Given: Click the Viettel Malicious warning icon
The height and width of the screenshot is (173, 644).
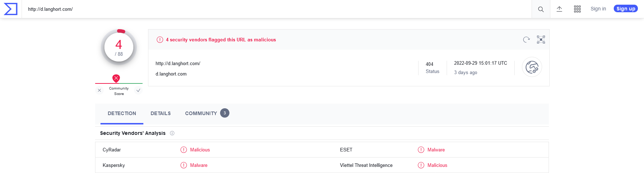Looking at the screenshot, I should click(421, 165).
